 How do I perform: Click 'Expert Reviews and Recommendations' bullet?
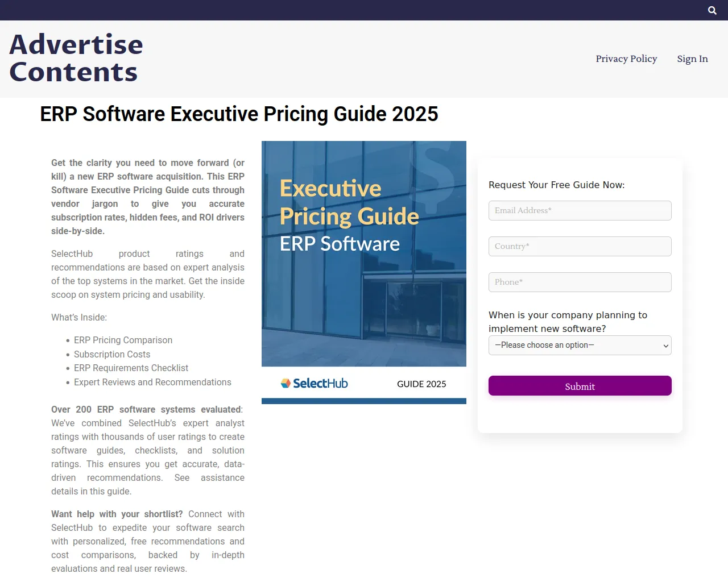tap(152, 382)
